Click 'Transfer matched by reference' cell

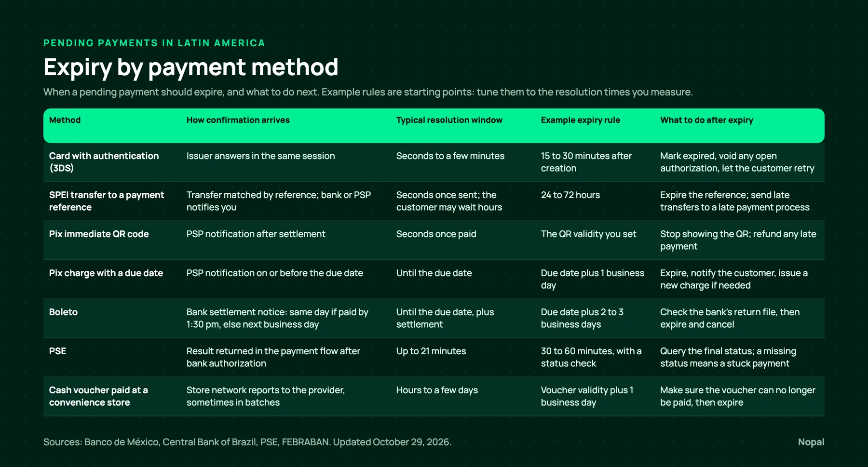pos(278,201)
